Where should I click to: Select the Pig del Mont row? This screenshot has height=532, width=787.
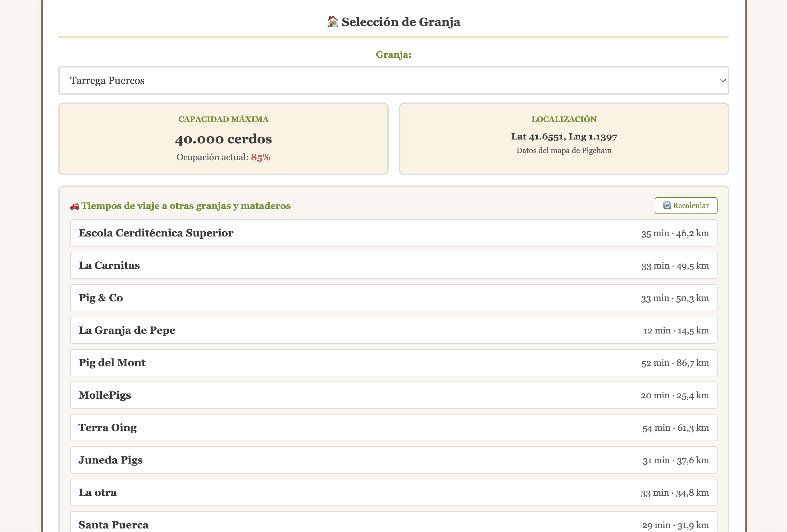[393, 363]
